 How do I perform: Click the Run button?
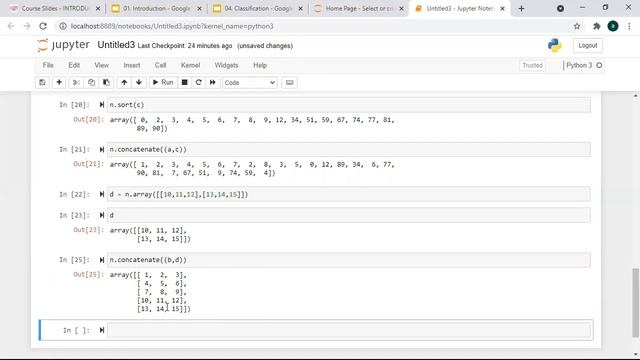click(x=163, y=82)
